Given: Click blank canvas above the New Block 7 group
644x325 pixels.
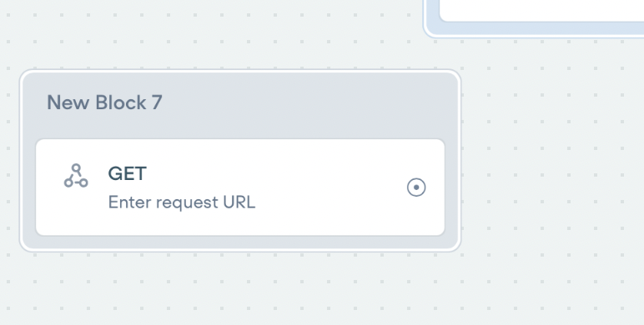Looking at the screenshot, I should point(205,41).
